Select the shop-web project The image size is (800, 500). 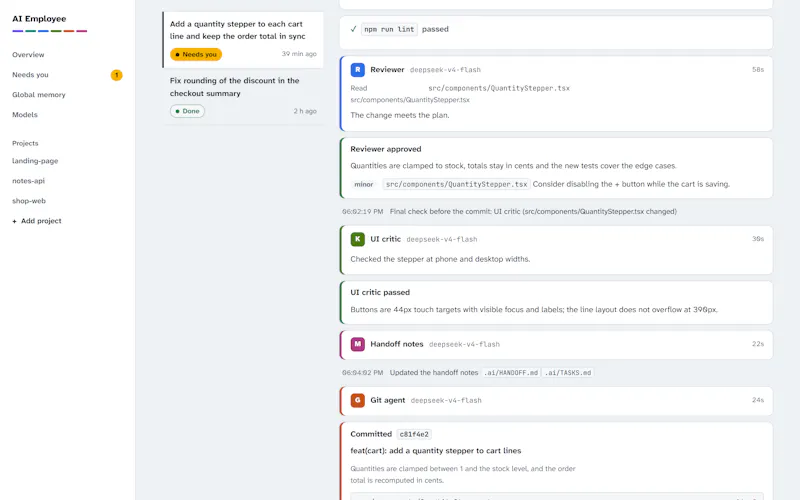tap(29, 201)
